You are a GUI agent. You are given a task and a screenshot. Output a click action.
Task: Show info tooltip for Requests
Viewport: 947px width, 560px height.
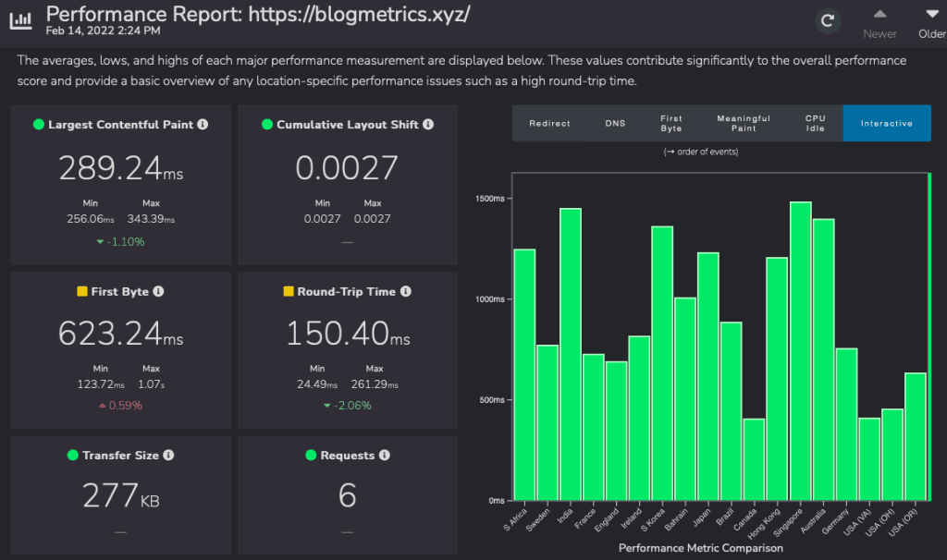coord(384,456)
